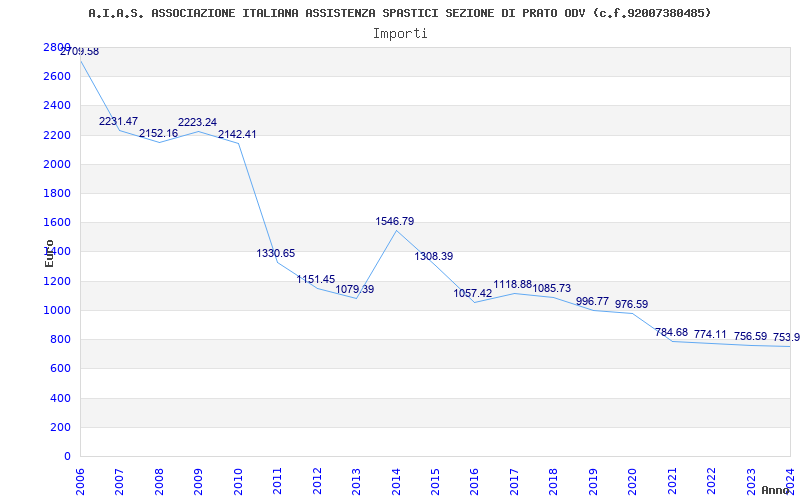
Task: Select year 2014 on the x-axis
Action: (x=396, y=482)
